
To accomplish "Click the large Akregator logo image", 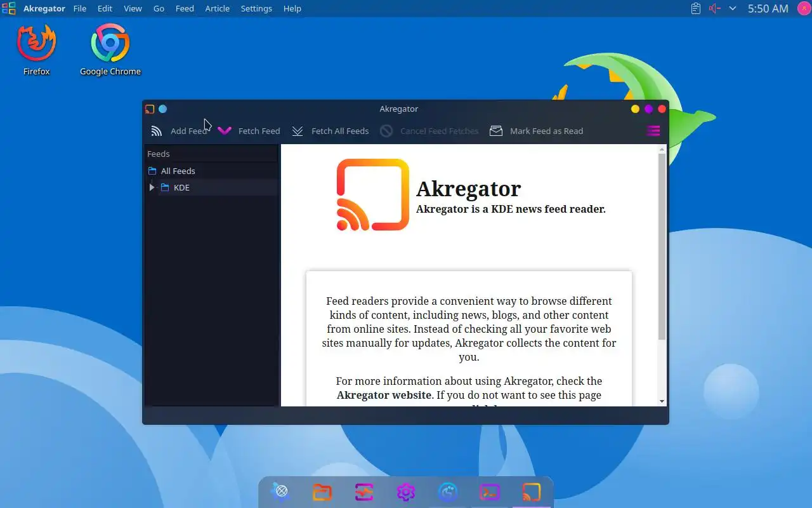I will tap(373, 194).
